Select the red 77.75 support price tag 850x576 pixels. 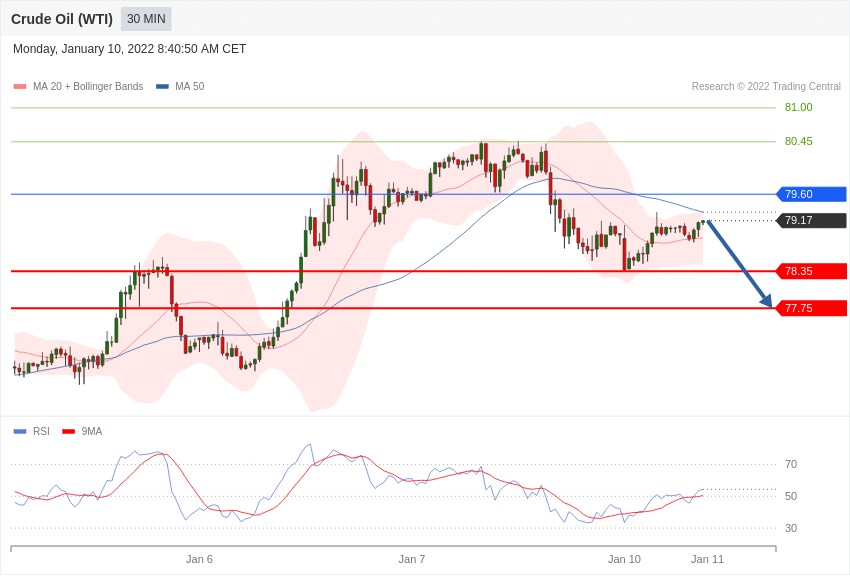pyautogui.click(x=811, y=308)
